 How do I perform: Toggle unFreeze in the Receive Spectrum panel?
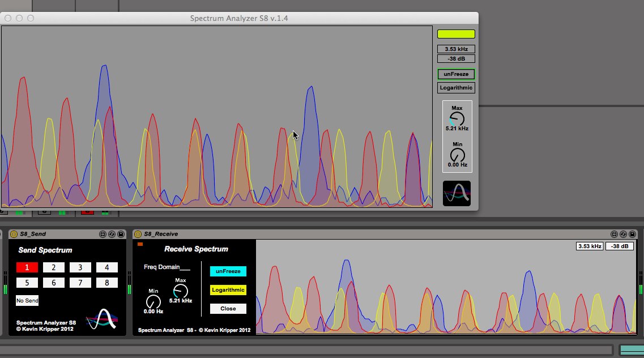click(x=228, y=271)
